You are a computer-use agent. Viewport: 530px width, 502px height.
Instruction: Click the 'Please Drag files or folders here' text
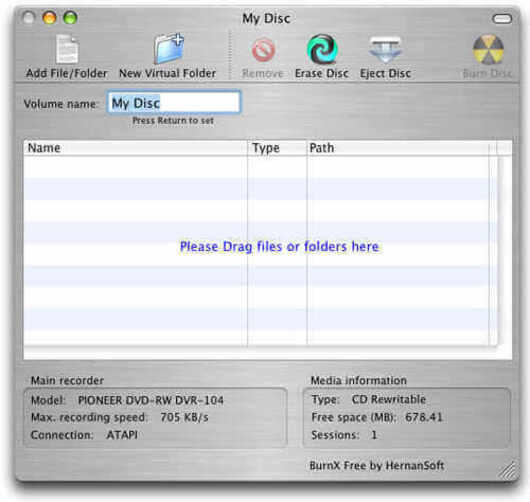pyautogui.click(x=279, y=246)
